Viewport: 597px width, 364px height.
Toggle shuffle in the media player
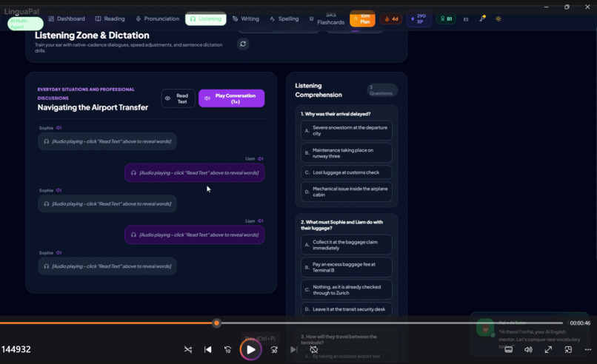click(x=188, y=349)
